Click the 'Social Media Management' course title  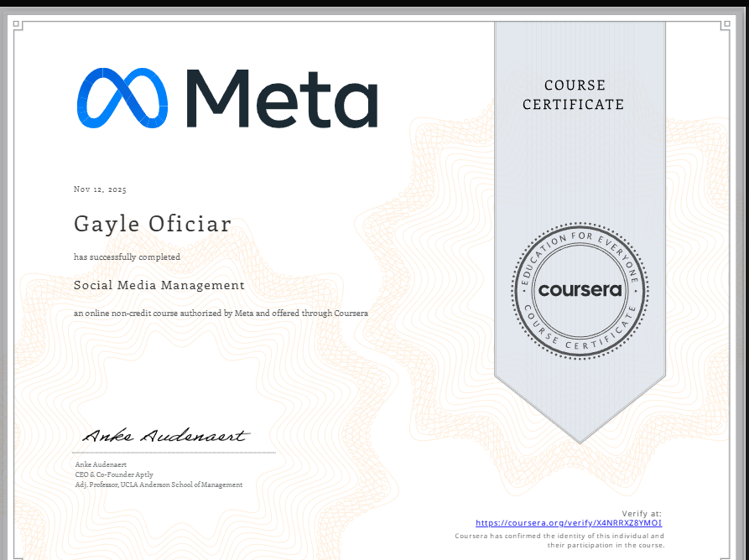159,285
